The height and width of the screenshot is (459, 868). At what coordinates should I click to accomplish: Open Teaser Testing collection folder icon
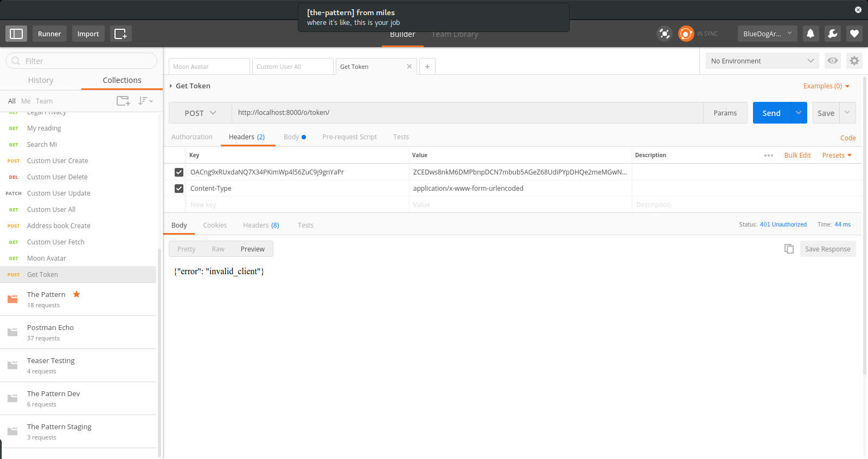coord(12,365)
